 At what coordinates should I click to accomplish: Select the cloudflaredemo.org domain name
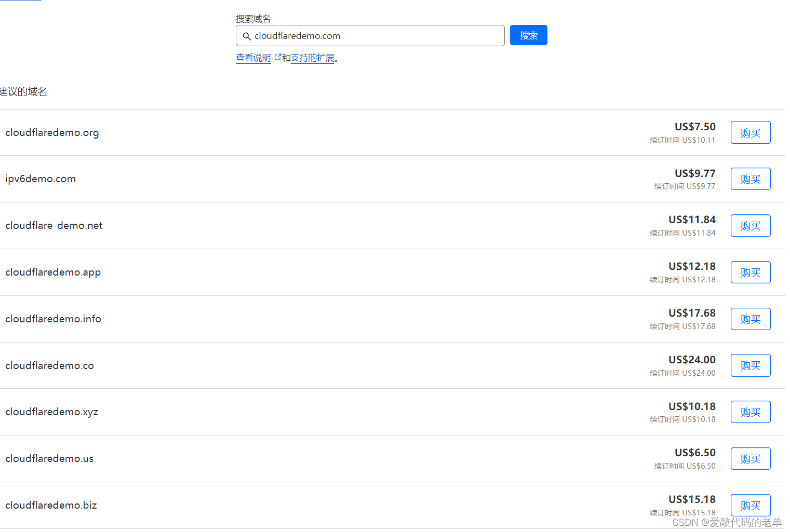[52, 132]
